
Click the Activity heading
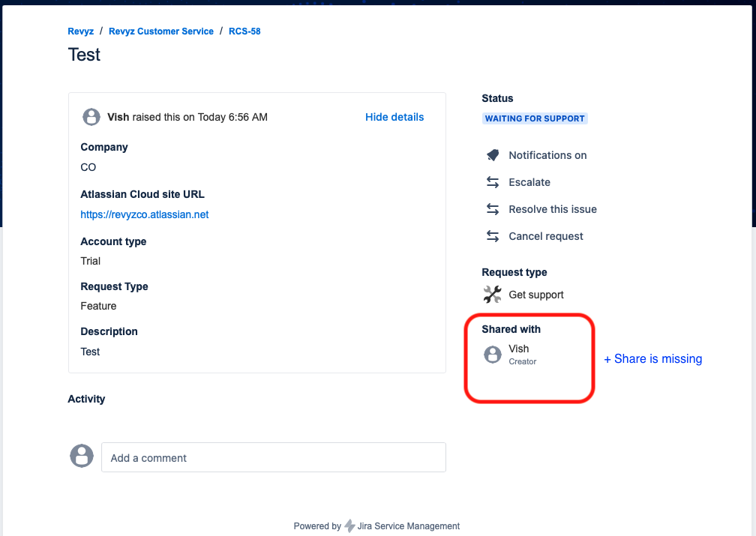pos(86,399)
